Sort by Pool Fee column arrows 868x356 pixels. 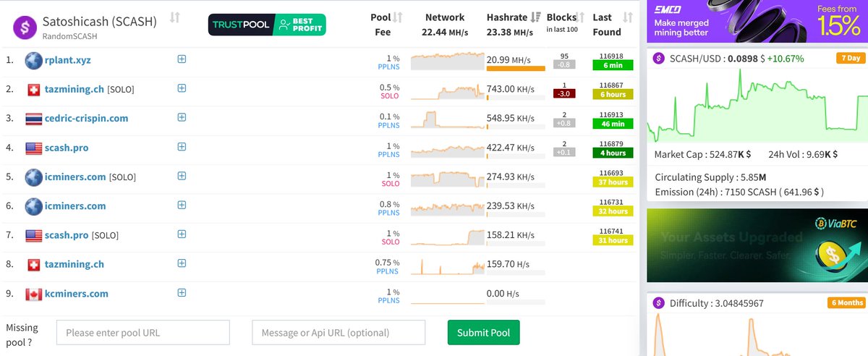398,17
